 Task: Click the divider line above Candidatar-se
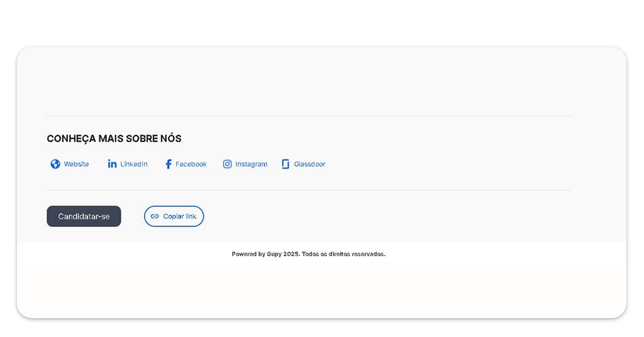(x=308, y=190)
